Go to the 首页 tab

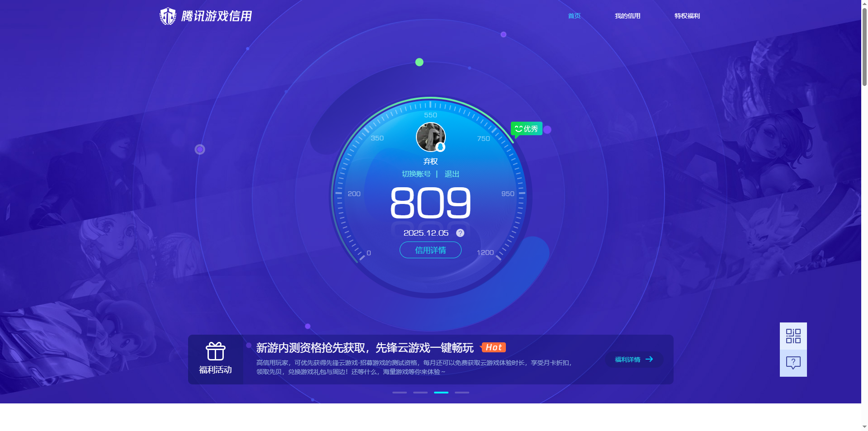[x=574, y=16]
